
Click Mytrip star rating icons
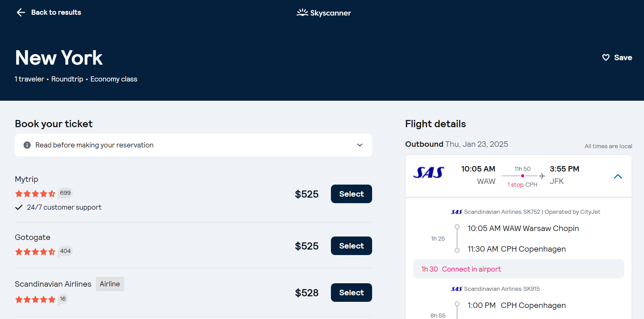pos(35,194)
